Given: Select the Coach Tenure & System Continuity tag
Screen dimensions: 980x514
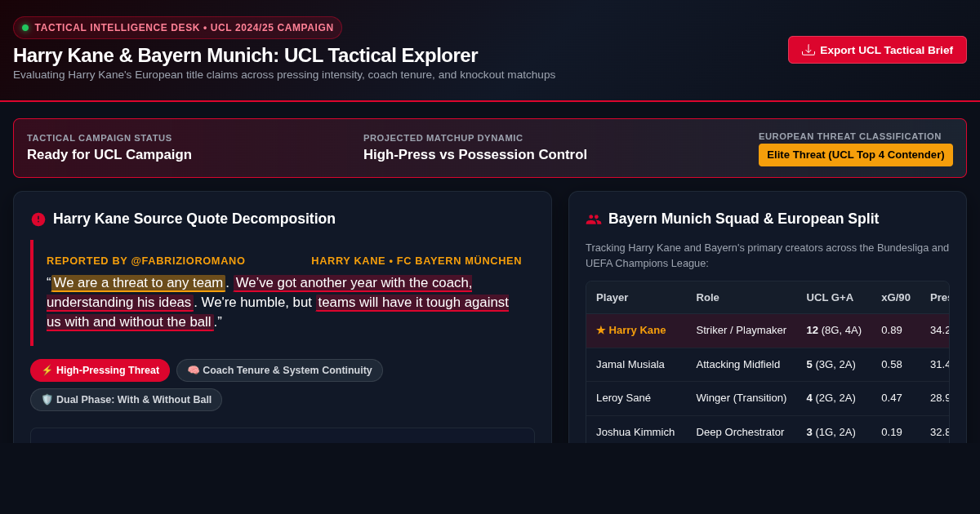Looking at the screenshot, I should (x=279, y=370).
